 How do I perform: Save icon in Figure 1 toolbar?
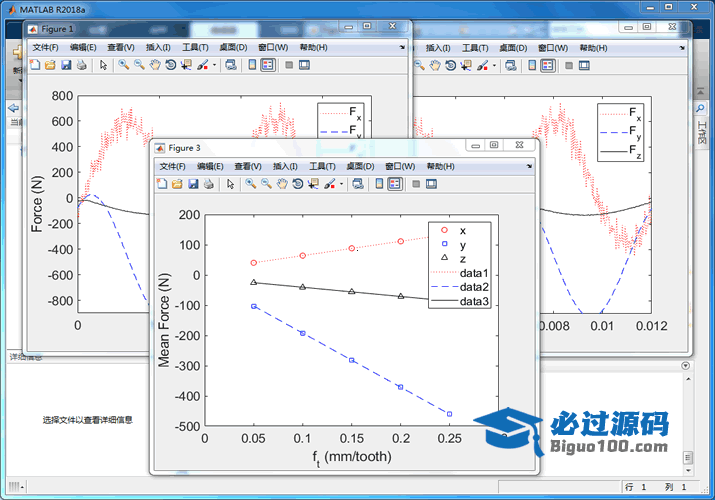[x=66, y=65]
